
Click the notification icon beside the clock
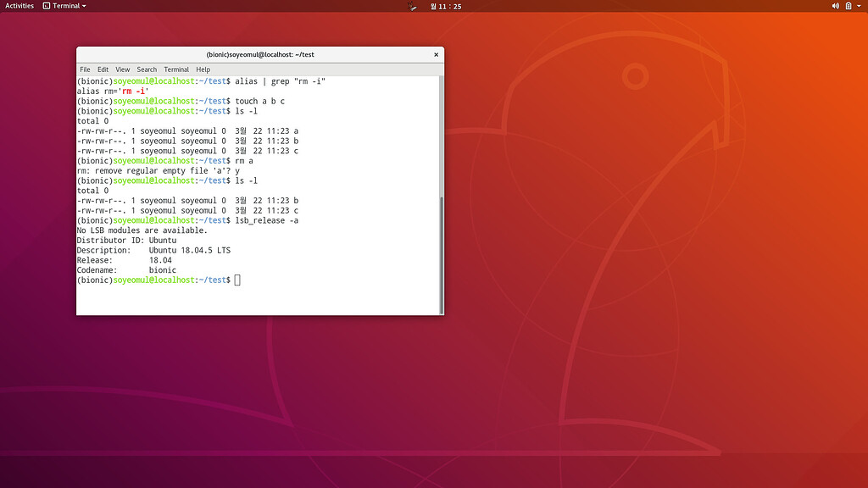point(413,6)
